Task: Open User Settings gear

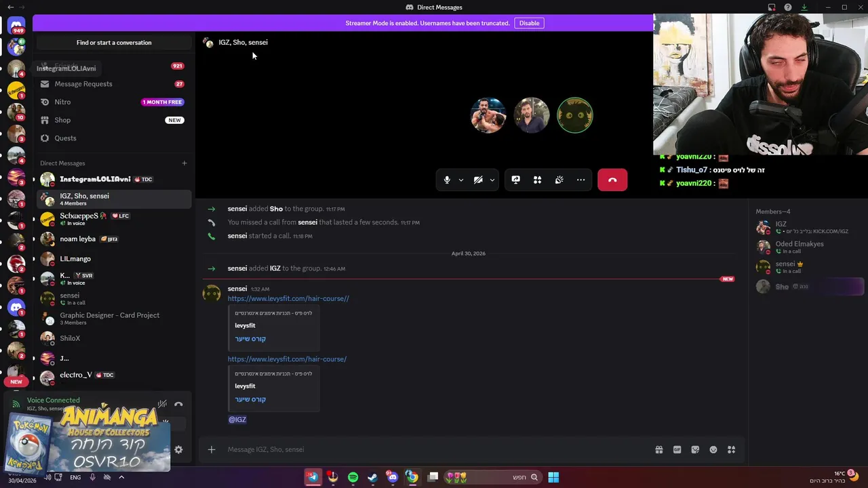Action: [178, 449]
